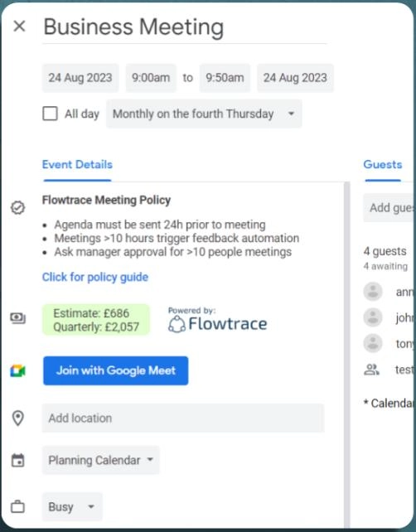Select the 9:00am start time field
The image size is (416, 532).
[151, 78]
